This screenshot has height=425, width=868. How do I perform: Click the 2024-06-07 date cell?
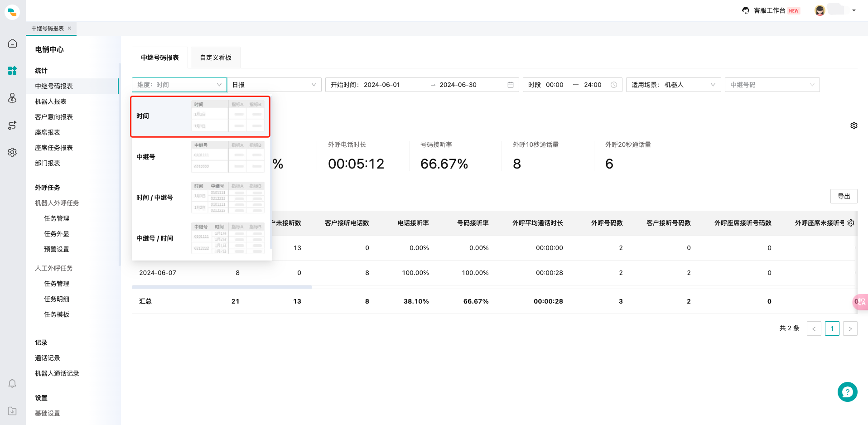coord(158,273)
